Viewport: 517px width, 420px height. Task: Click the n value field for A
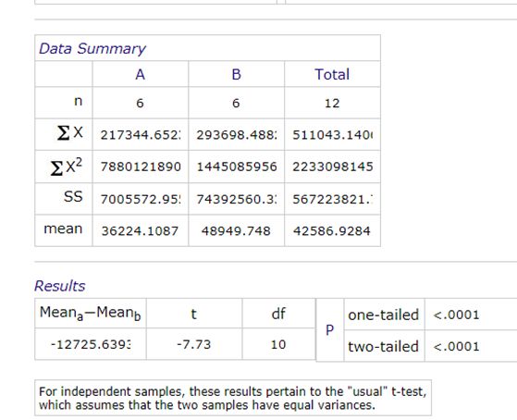point(141,104)
